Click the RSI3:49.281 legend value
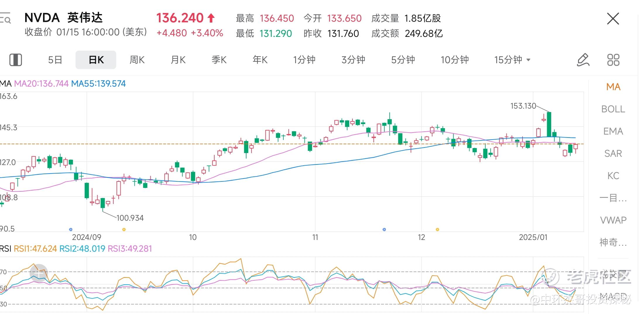The image size is (644, 314). pos(130,249)
